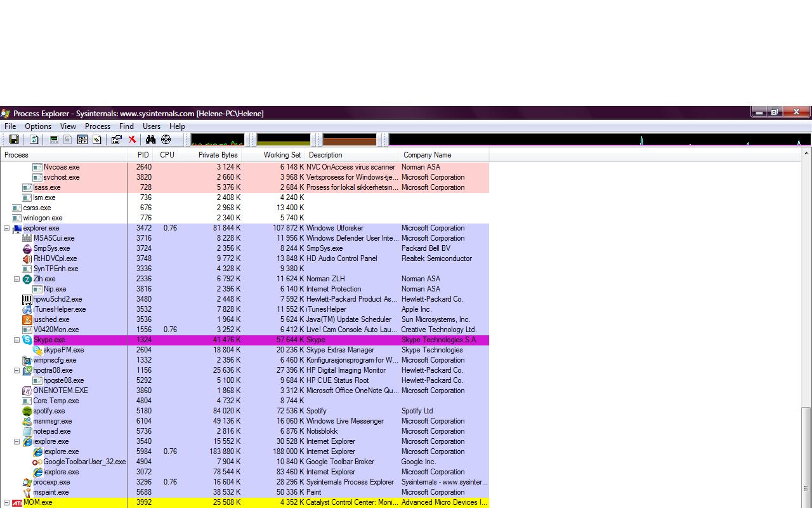Click the spotify.exe process icon
This screenshot has height=508, width=812.
(27, 411)
